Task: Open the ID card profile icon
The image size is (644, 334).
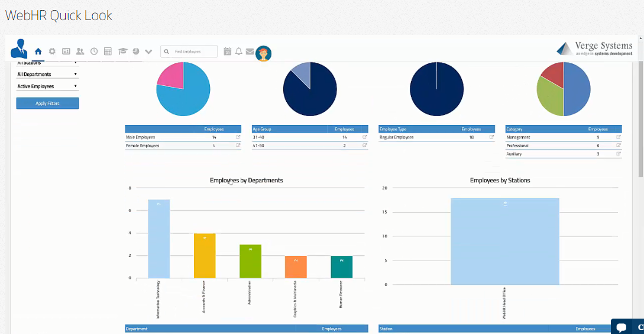Action: click(x=66, y=52)
